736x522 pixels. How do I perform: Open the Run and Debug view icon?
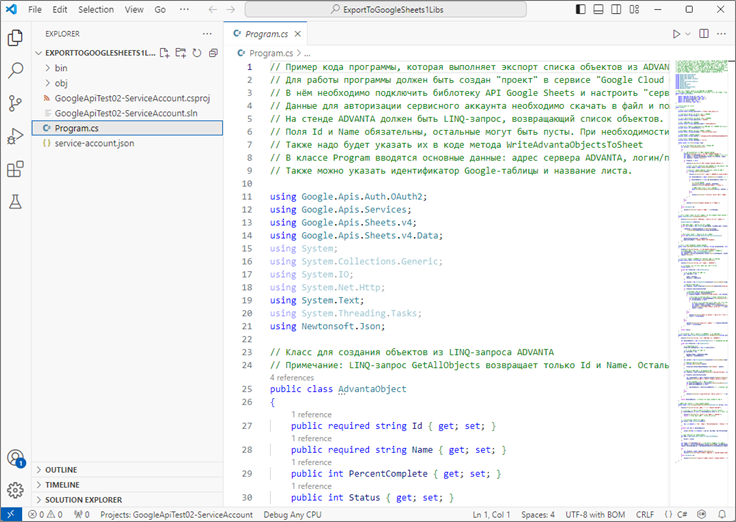(15, 136)
